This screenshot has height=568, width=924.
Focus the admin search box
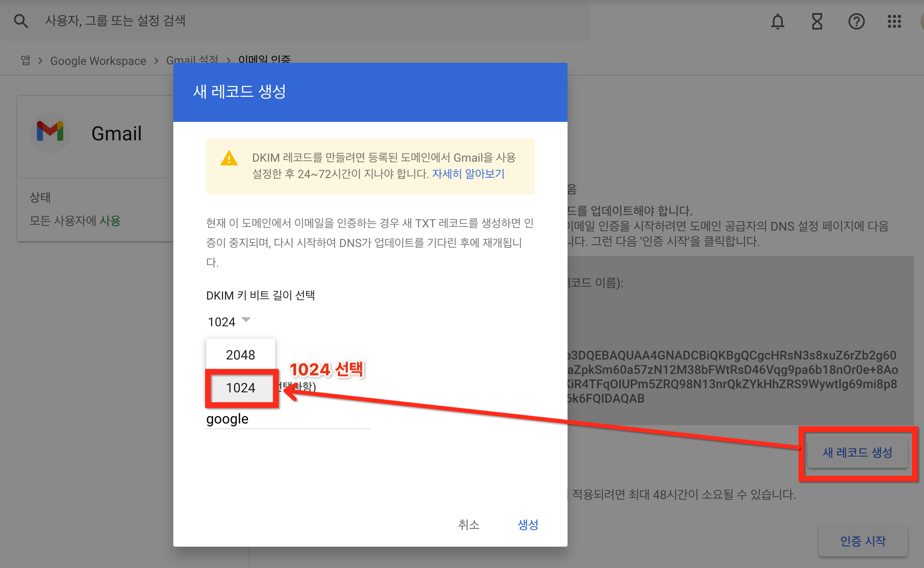click(287, 21)
